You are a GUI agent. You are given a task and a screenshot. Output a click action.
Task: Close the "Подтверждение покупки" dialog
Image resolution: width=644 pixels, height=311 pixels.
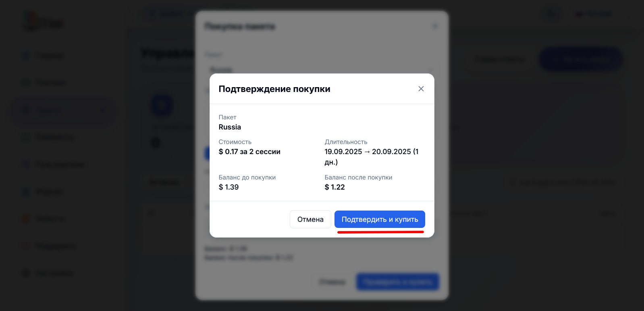(x=421, y=89)
